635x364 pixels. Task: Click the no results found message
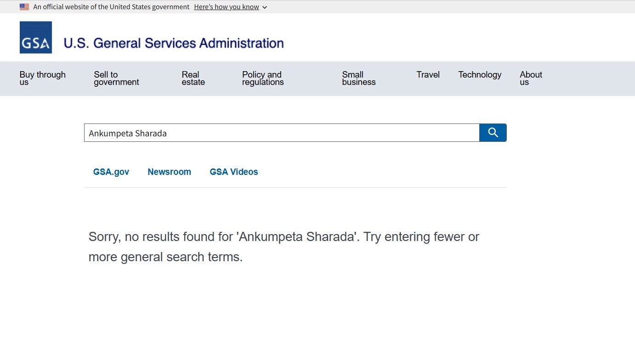pos(283,246)
